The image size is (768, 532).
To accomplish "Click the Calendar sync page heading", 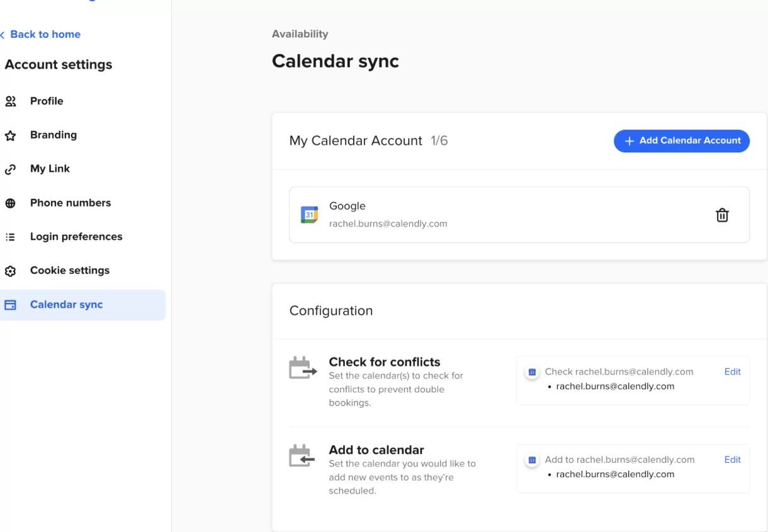I will coord(336,61).
